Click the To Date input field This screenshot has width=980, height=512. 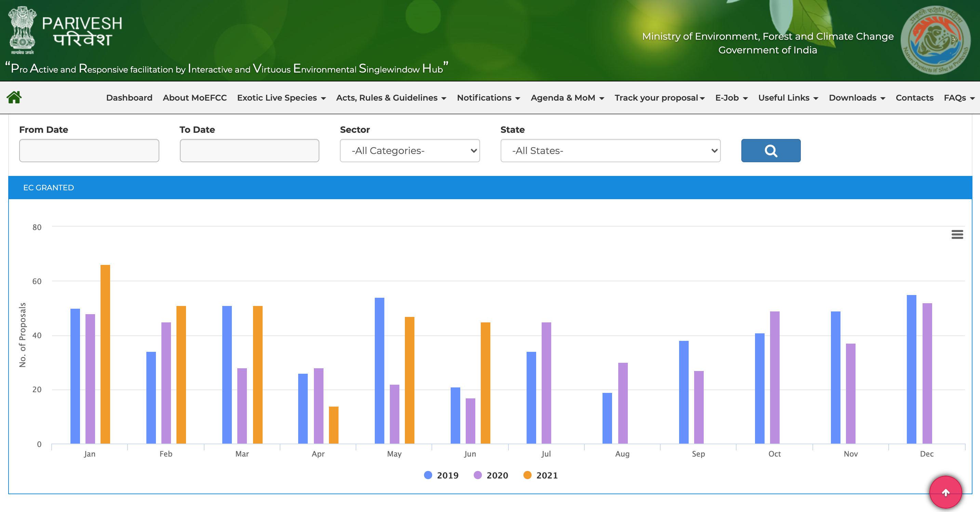(x=249, y=151)
